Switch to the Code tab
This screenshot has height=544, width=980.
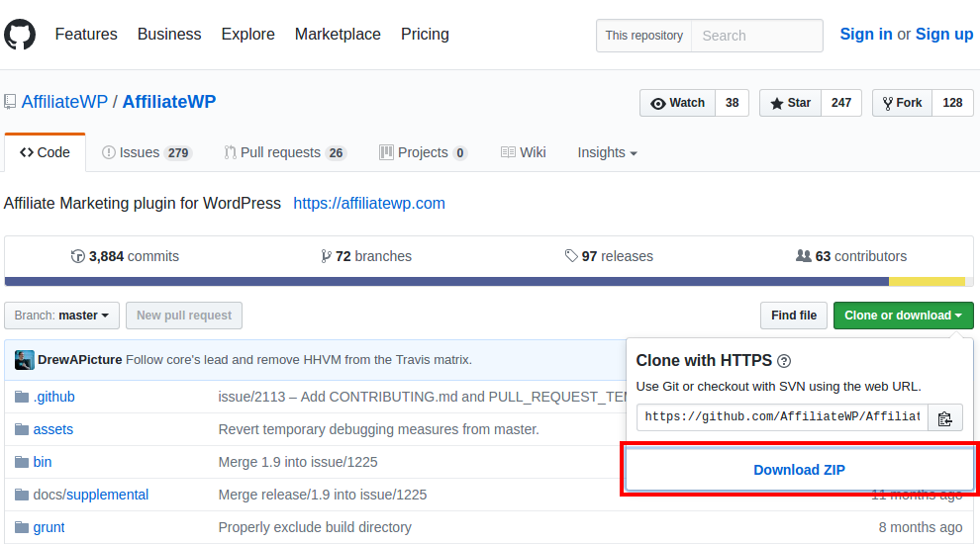tap(45, 152)
